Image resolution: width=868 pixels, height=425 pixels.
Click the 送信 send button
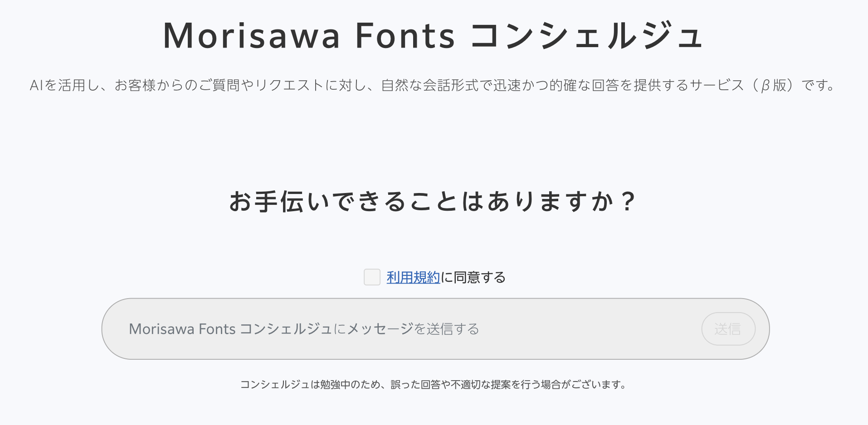coord(728,329)
